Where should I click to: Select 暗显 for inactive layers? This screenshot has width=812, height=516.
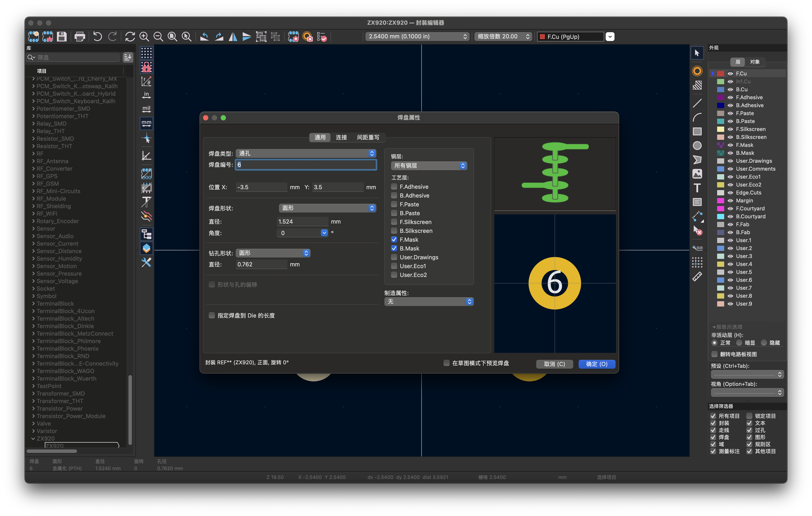tap(739, 343)
